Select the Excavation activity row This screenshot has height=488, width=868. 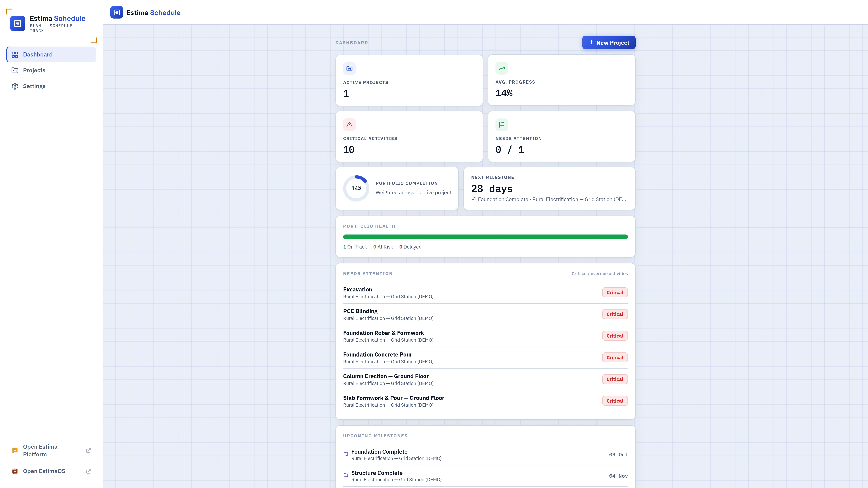[485, 293]
